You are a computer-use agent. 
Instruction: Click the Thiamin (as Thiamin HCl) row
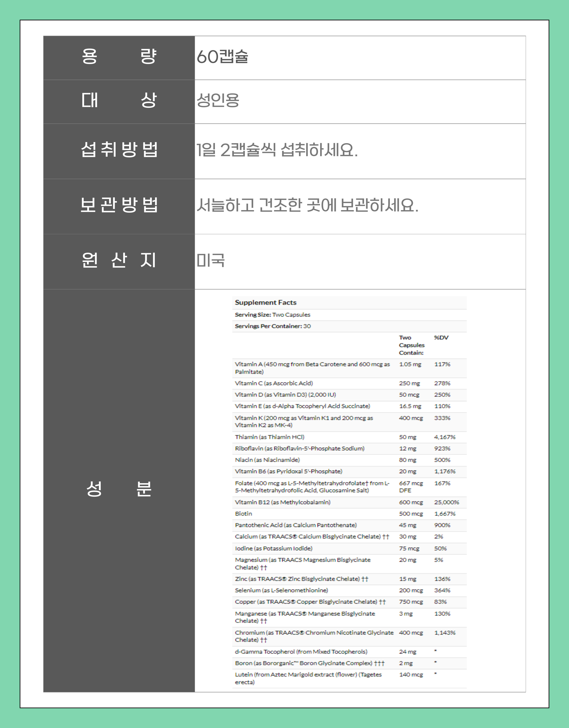tap(349, 437)
